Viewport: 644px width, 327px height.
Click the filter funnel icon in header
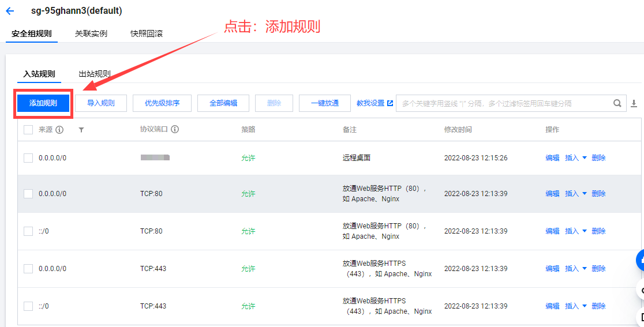[x=81, y=130]
